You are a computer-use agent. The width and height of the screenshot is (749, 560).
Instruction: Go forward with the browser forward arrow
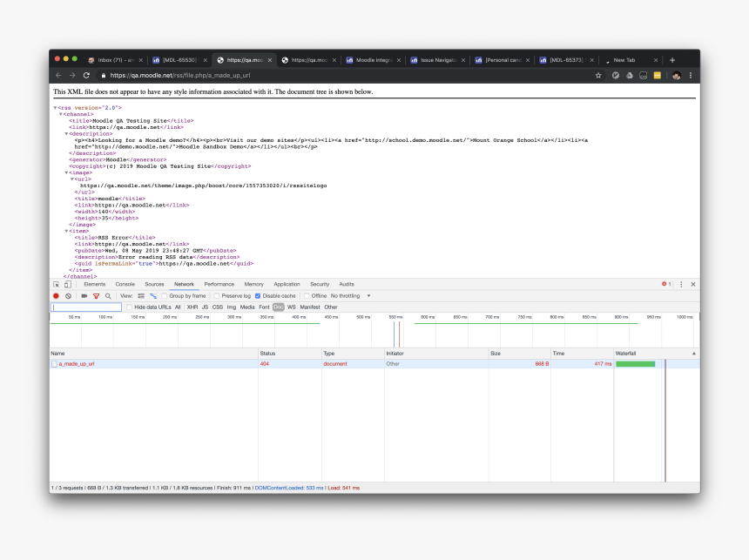point(72,76)
